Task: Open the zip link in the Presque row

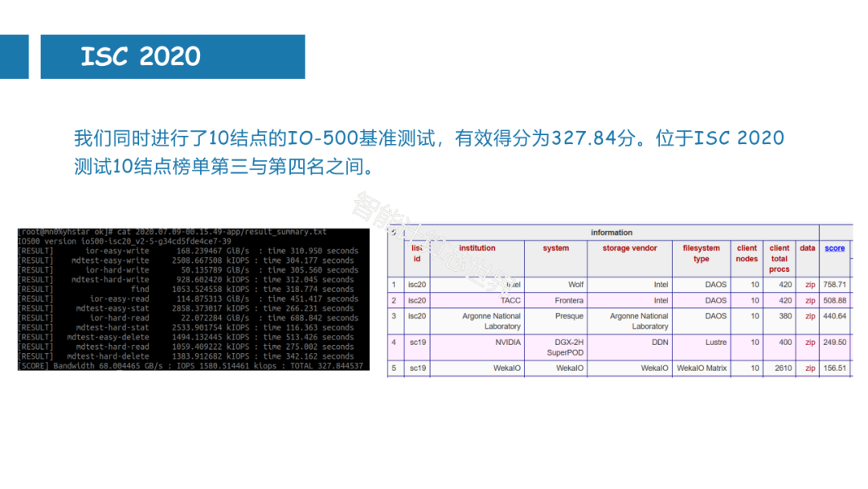Action: [810, 316]
